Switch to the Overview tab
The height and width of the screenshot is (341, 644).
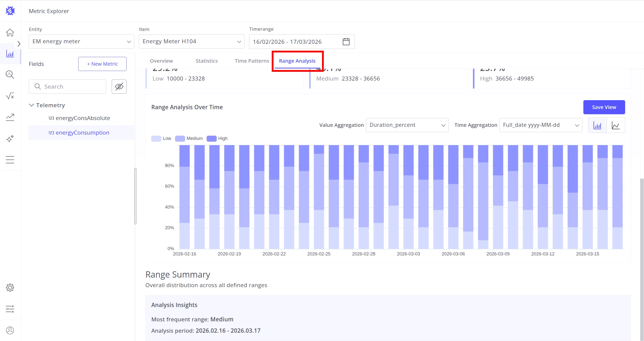click(x=162, y=61)
